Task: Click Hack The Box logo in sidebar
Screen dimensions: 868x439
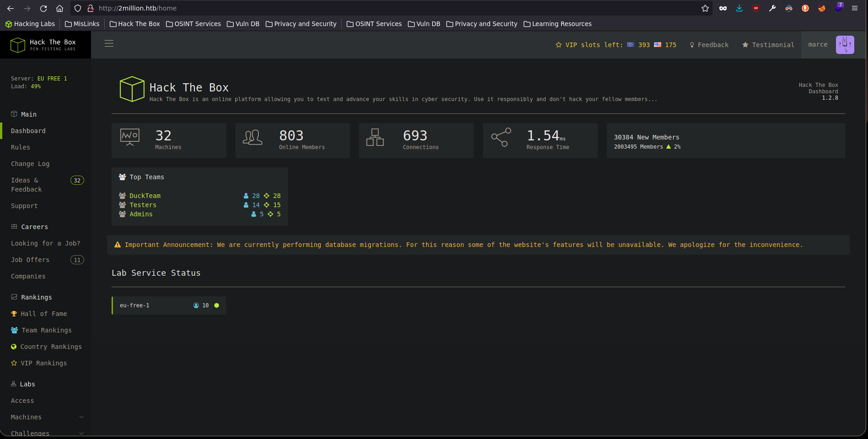Action: click(x=43, y=45)
